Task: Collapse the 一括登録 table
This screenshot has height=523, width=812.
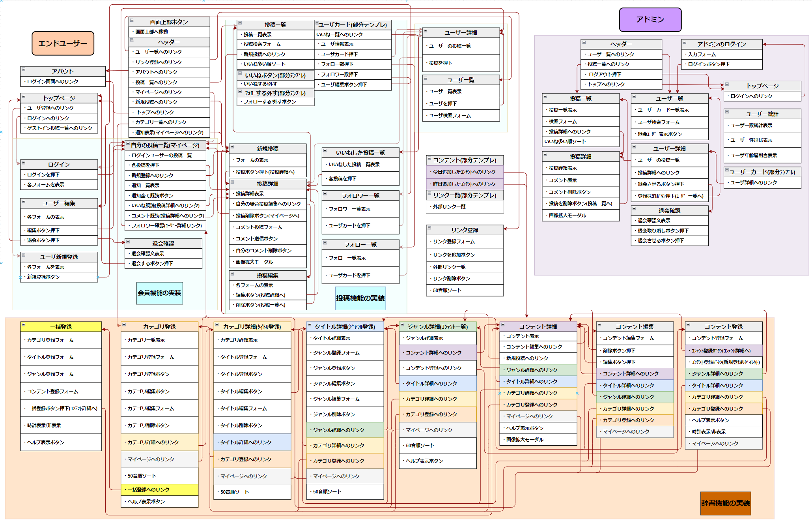Action: click(24, 324)
